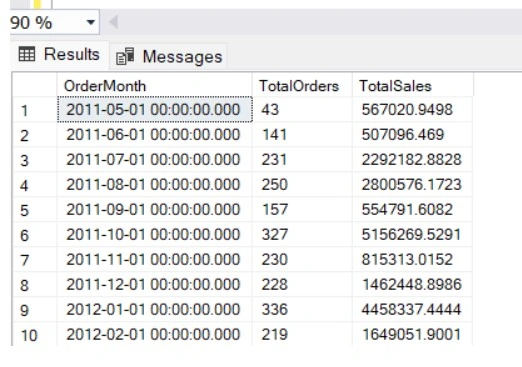This screenshot has width=522, height=367.
Task: Select row header 2
Action: coord(35,135)
